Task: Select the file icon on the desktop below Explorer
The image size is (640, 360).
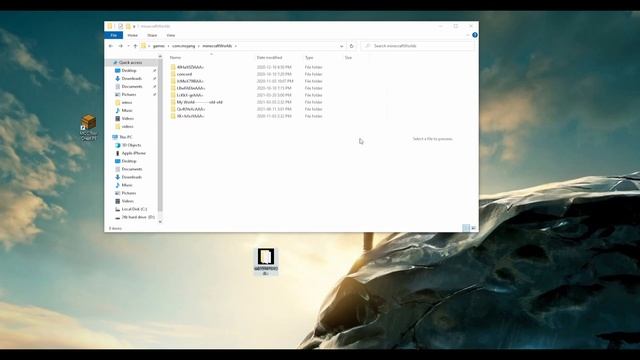Action: (x=266, y=262)
